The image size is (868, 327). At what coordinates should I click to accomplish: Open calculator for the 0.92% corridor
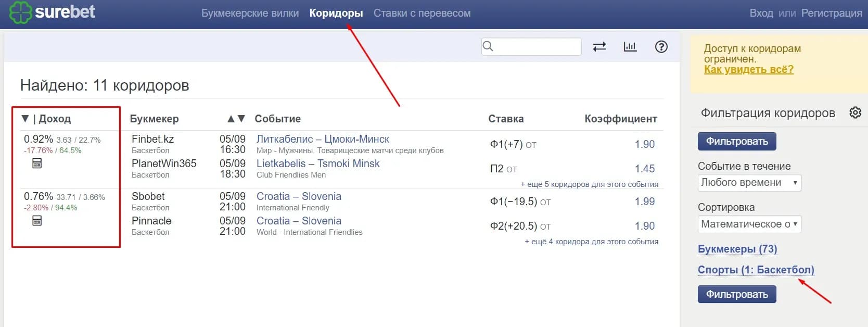tap(37, 164)
